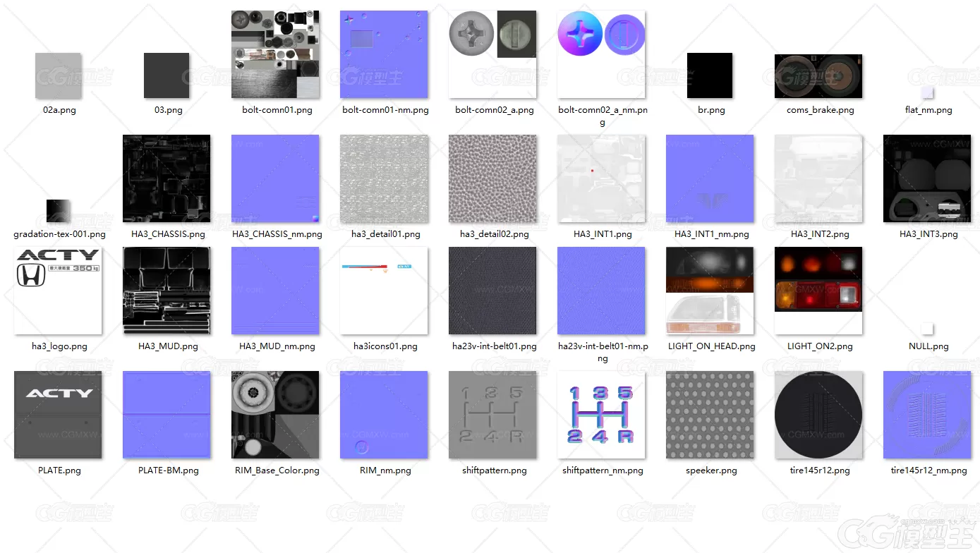The image size is (980, 553).
Task: Select LIGHT_ON2.png tail light thumbnail
Action: click(818, 291)
